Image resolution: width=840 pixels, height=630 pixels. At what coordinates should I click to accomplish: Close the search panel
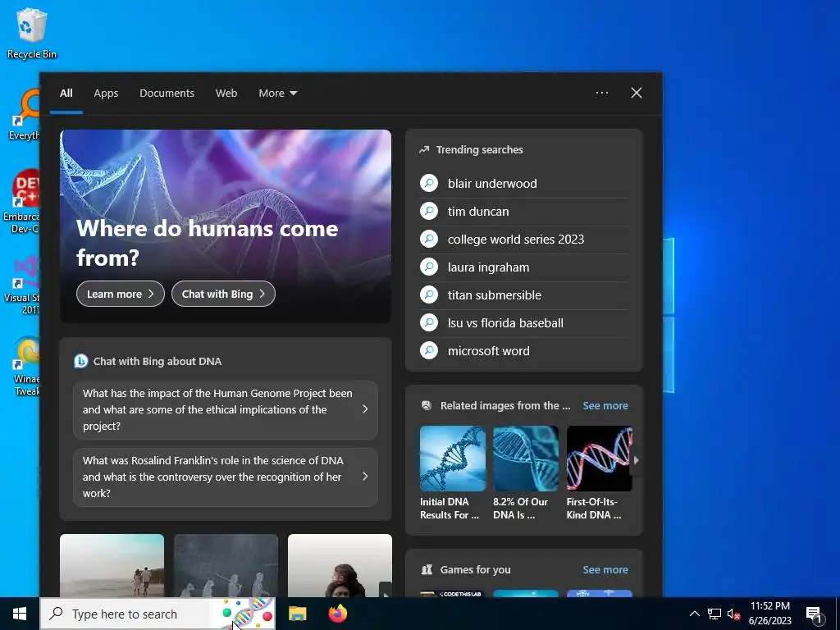pos(637,93)
